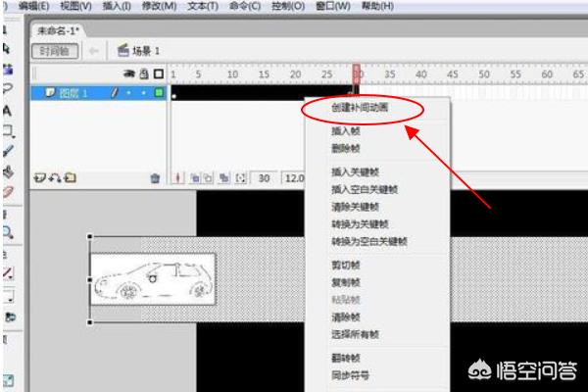Delete layer using trash icon
Screen dimensions: 588x392
click(x=154, y=179)
